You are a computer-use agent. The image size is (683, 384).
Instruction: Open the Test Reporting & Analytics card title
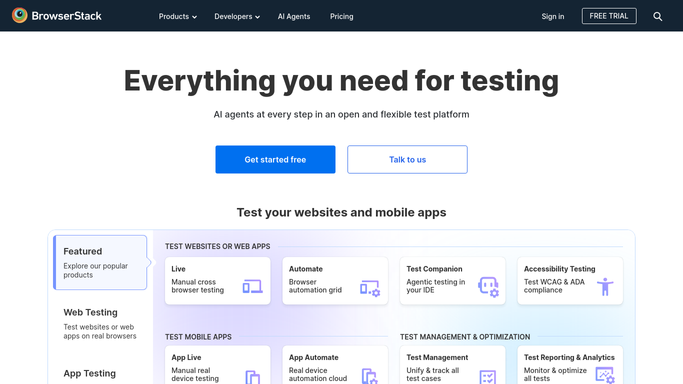pyautogui.click(x=569, y=357)
